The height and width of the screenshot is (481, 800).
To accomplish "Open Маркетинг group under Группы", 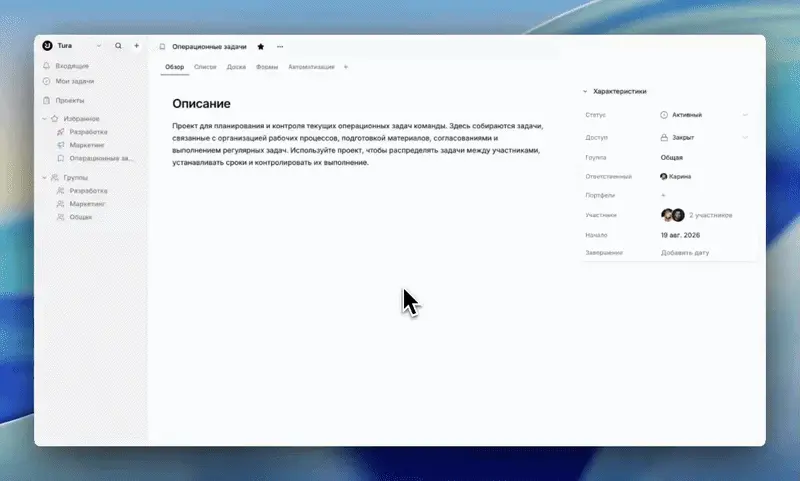I will pyautogui.click(x=87, y=204).
